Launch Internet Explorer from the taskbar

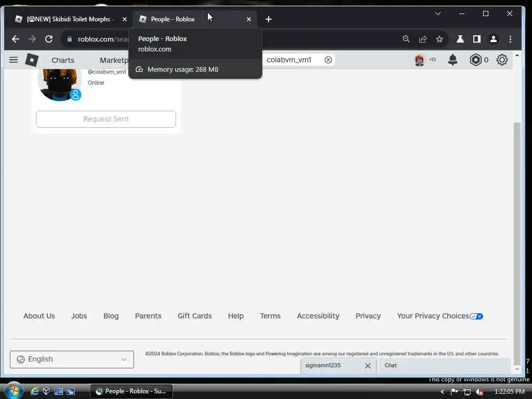pos(34,391)
